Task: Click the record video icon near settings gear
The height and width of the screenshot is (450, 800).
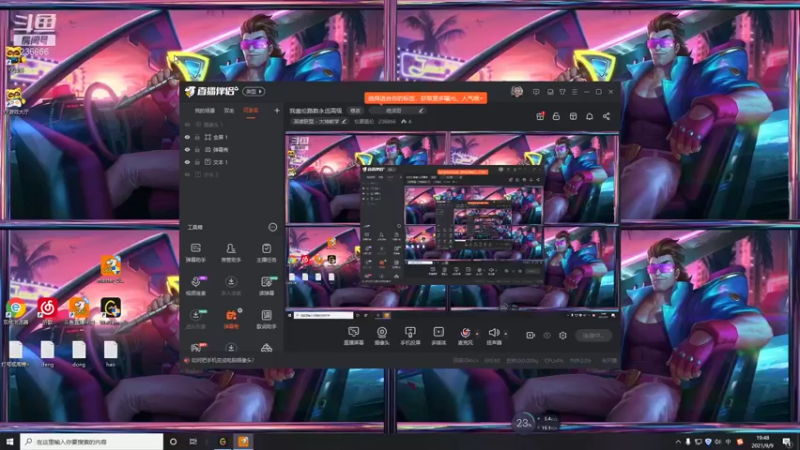Action: coord(531,335)
